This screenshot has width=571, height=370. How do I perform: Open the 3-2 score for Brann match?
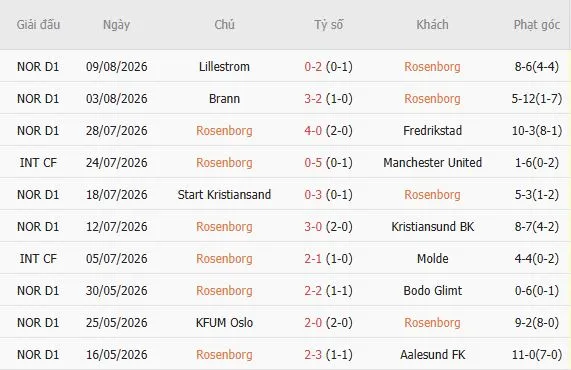click(x=313, y=99)
